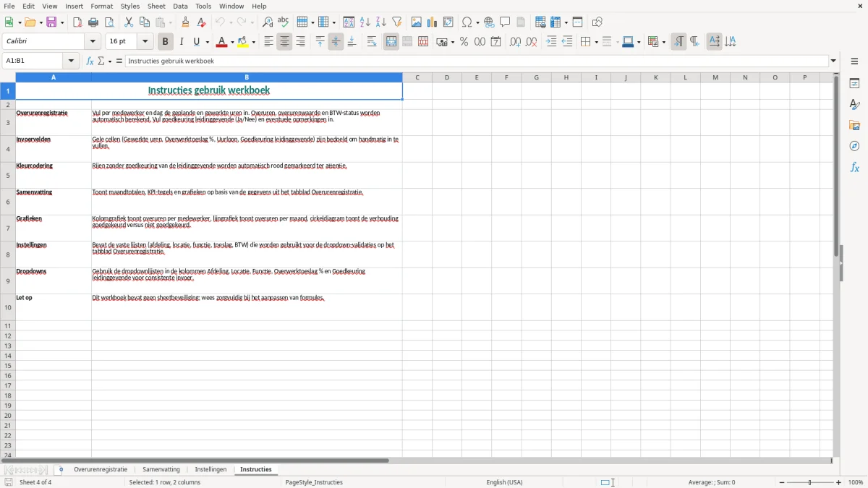Toggle italic formatting
Image resolution: width=868 pixels, height=488 pixels.
(182, 42)
